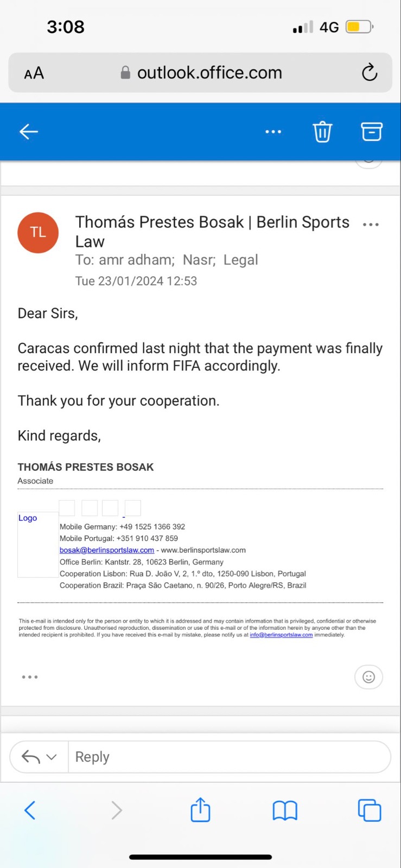Expand hidden quoted message content dots
The image size is (401, 868).
30,677
